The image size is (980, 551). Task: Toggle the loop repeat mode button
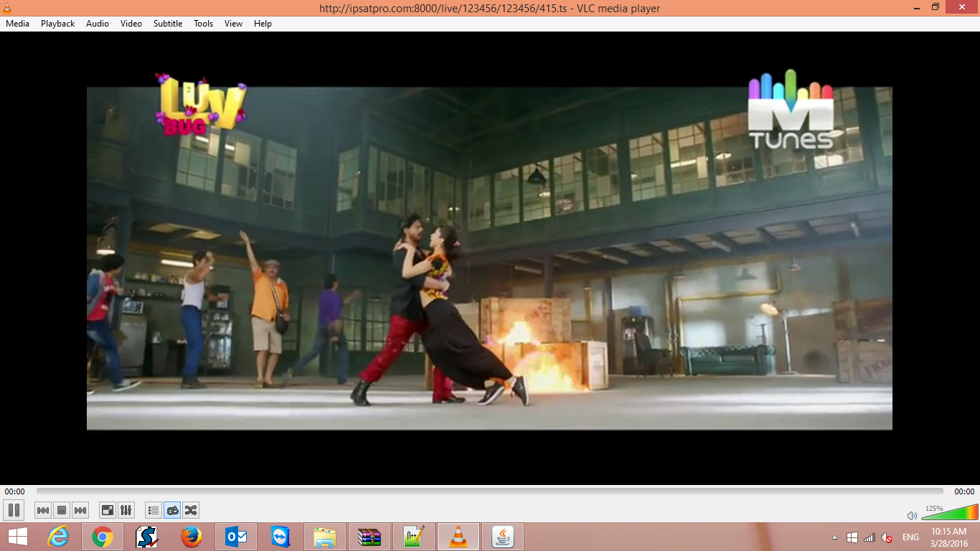coord(172,510)
